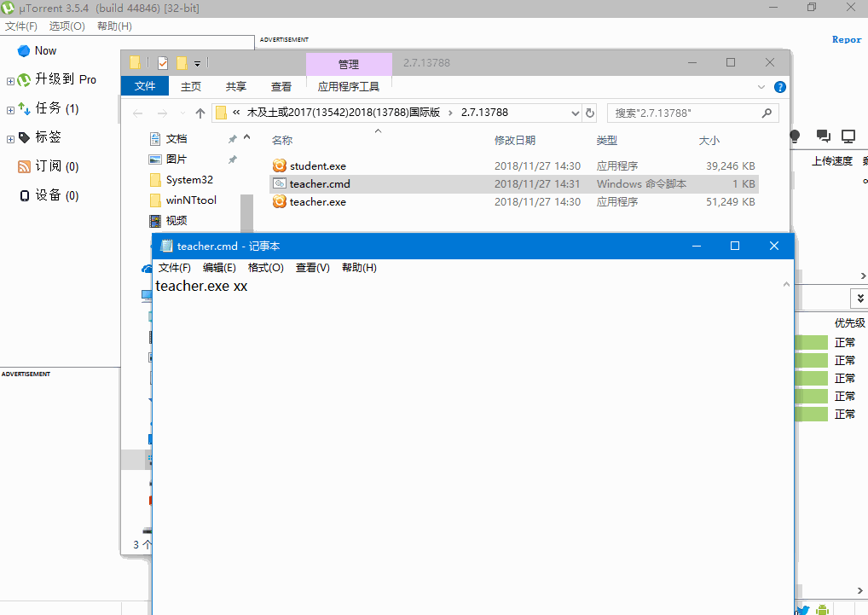868x615 pixels.
Task: Click the 标签 tag icon
Action: click(24, 137)
